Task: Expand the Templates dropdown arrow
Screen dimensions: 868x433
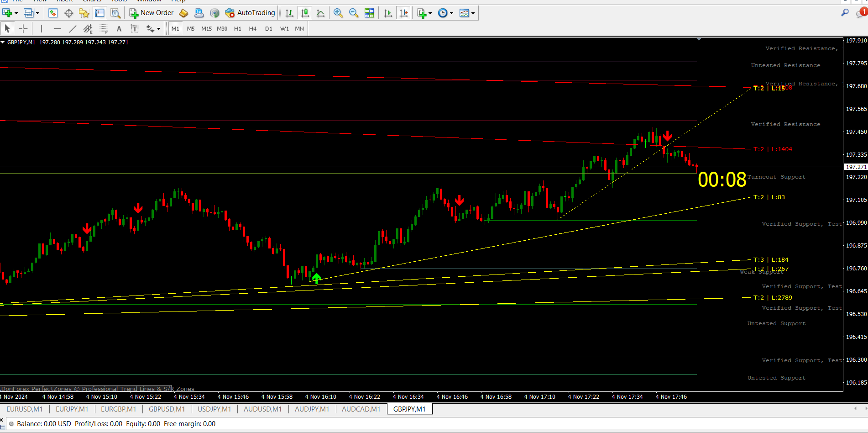Action: pos(473,13)
